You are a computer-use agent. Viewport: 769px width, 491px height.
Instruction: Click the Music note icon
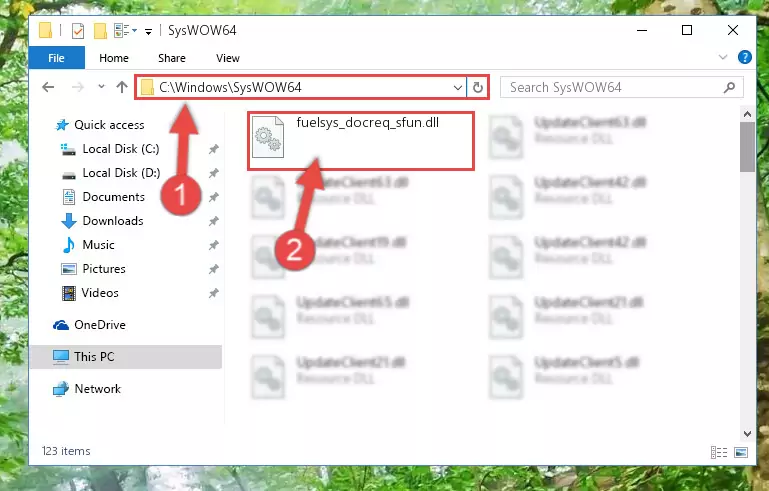click(x=69, y=245)
